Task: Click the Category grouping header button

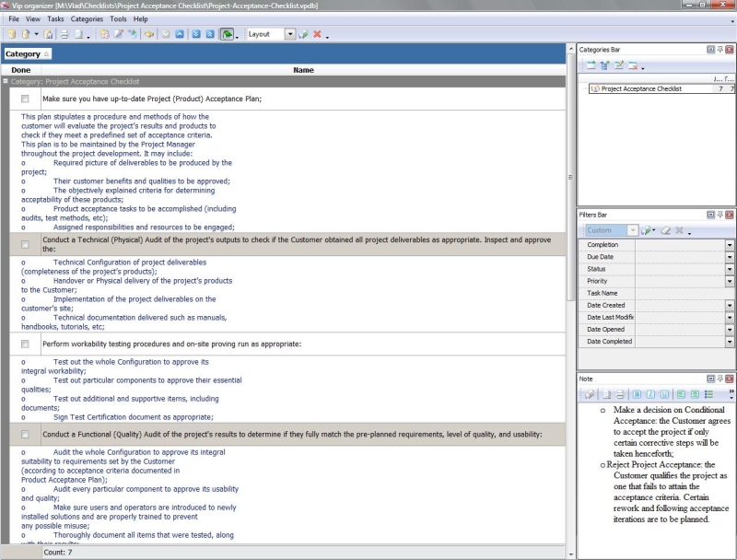Action: (x=28, y=54)
